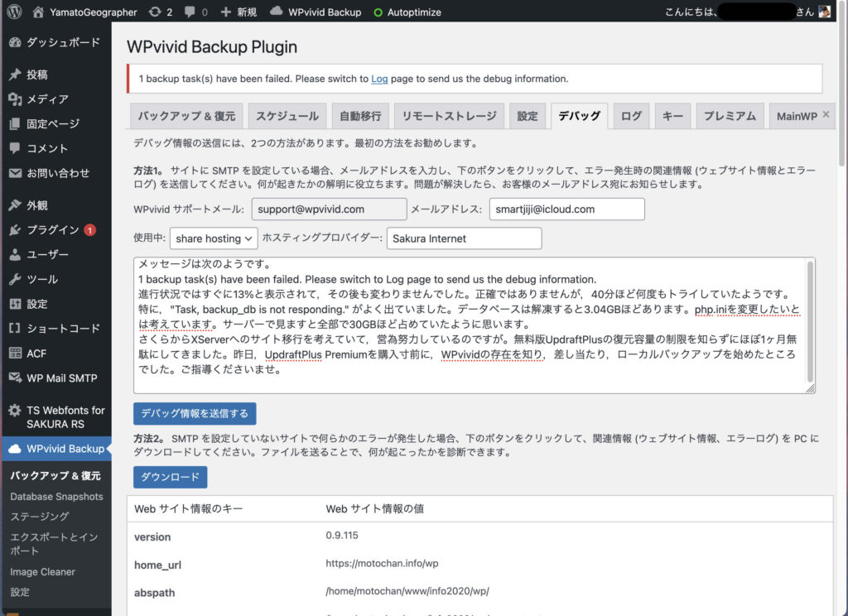Click the ACF grid icon
The image size is (848, 616).
(x=15, y=354)
